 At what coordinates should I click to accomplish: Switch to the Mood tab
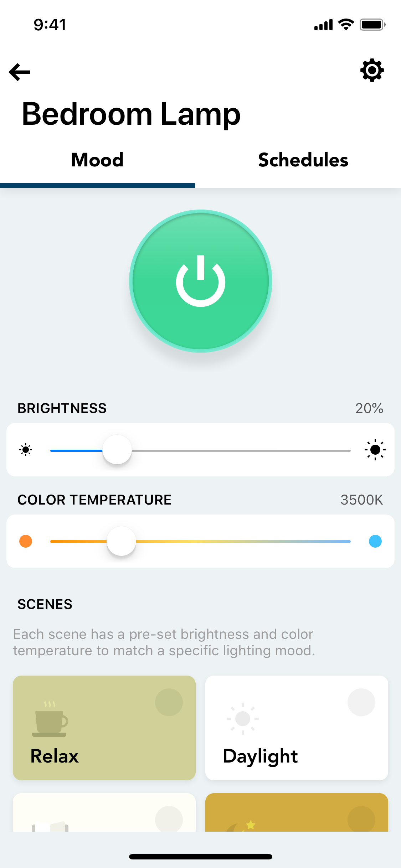[97, 160]
